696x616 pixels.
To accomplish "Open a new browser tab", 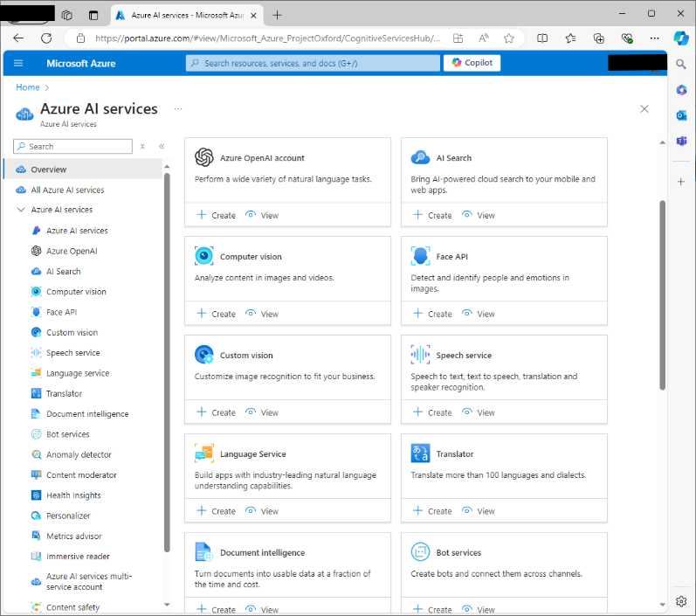I will [x=277, y=15].
